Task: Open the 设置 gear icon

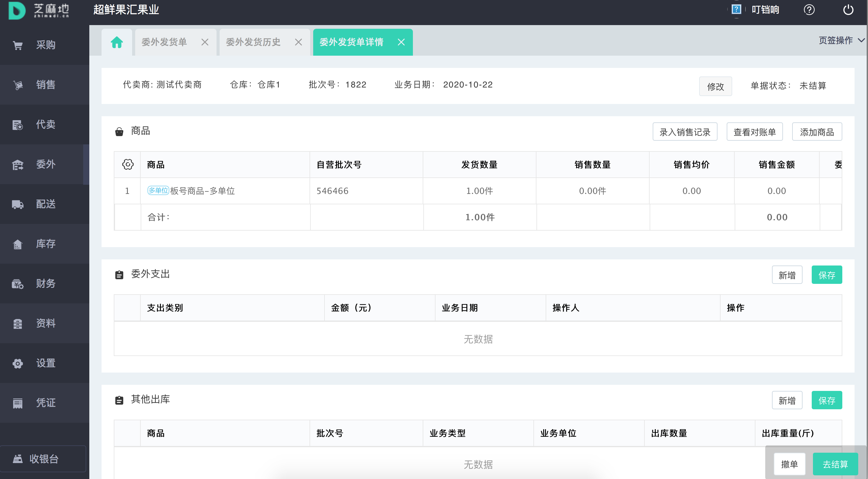Action: click(x=17, y=363)
